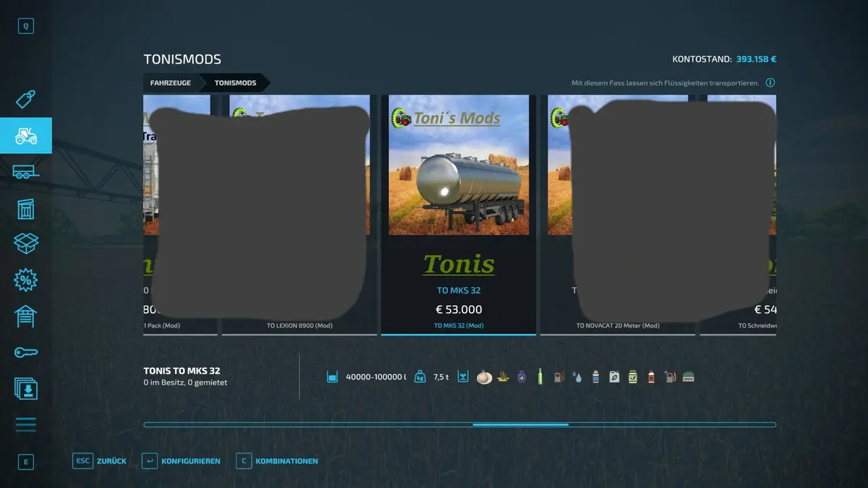Click the herbicide canister leaf icon
The width and height of the screenshot is (868, 488).
(614, 377)
